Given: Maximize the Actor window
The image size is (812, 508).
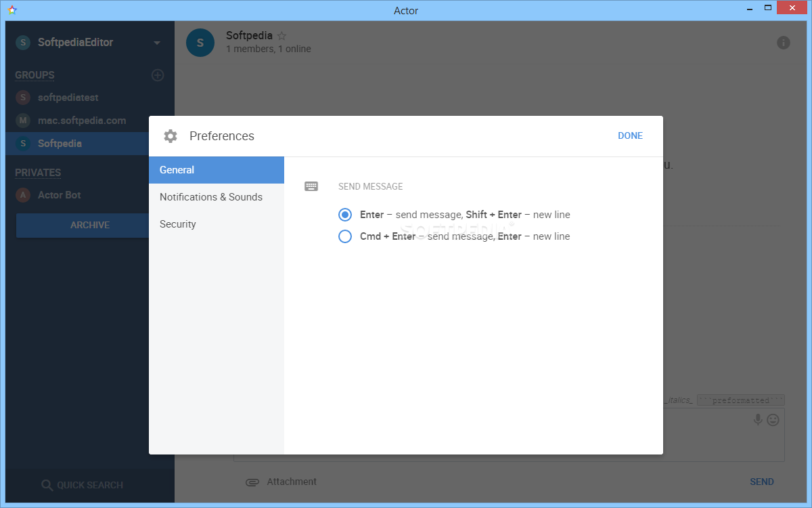Looking at the screenshot, I should tap(767, 8).
